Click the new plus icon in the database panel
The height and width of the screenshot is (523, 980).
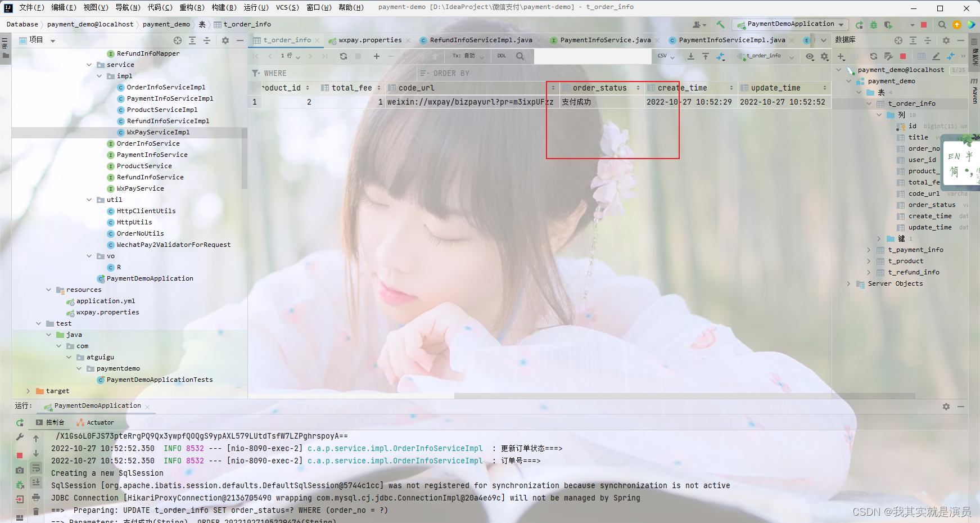(x=841, y=56)
